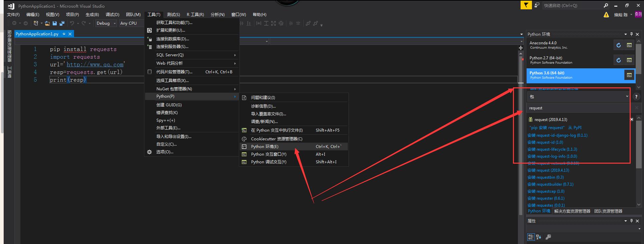Viewport: 644px width, 244px height.
Task: Open property pages wrench icon
Action: pos(548,237)
